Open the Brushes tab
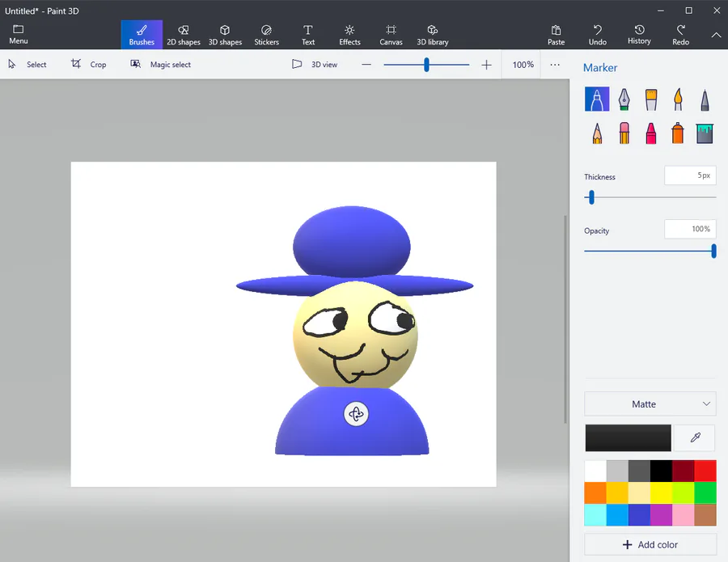This screenshot has height=562, width=728. pyautogui.click(x=142, y=35)
